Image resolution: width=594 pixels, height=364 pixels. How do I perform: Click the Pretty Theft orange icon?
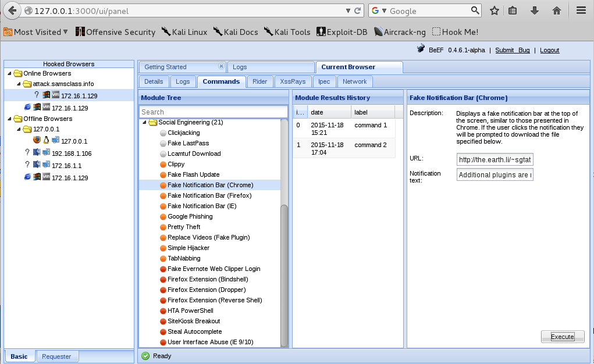pyautogui.click(x=163, y=227)
